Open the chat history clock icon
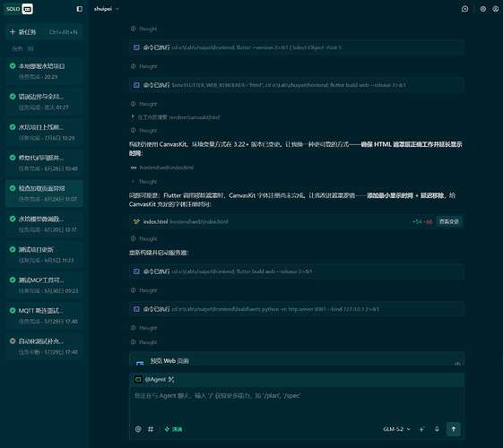This screenshot has width=503, height=448. coord(464,9)
